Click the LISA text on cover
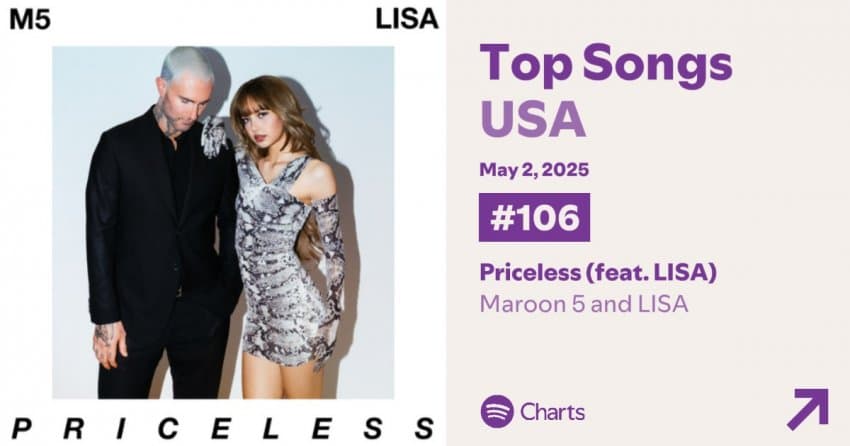This screenshot has width=850, height=446. (407, 20)
